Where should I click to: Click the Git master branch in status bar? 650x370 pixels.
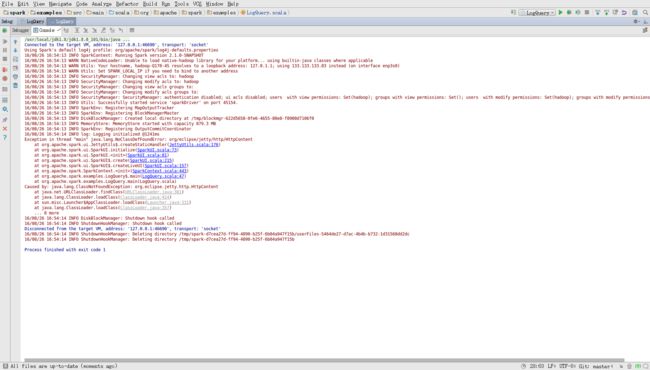coord(596,366)
